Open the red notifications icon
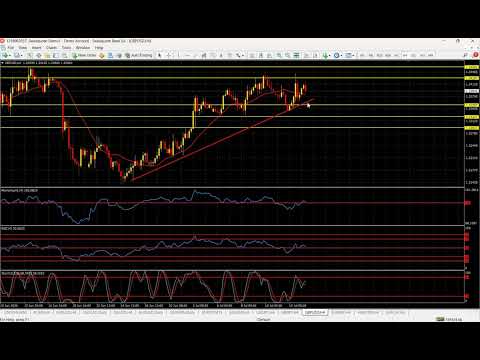This screenshot has width=480, height=360. 476,55
